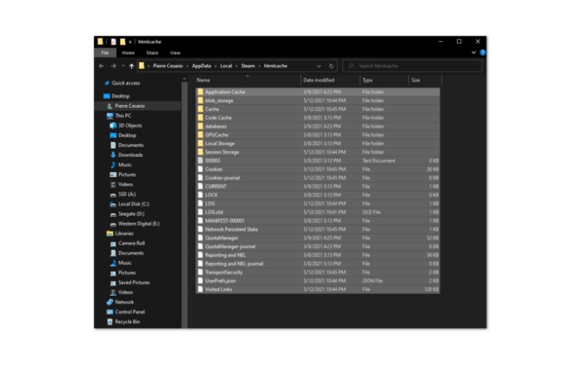Open Quick Access Toolbar customize dropdown
572x392 pixels.
[130, 42]
